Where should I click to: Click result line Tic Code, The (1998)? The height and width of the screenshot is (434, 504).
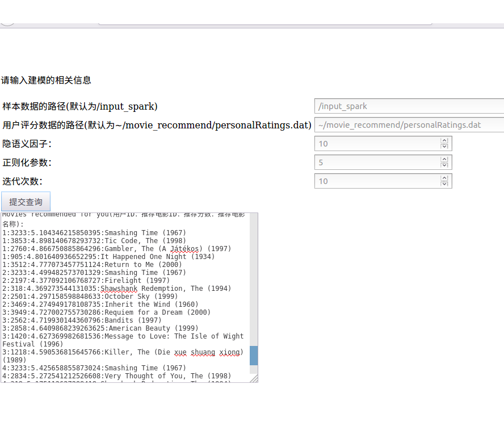[x=94, y=241]
